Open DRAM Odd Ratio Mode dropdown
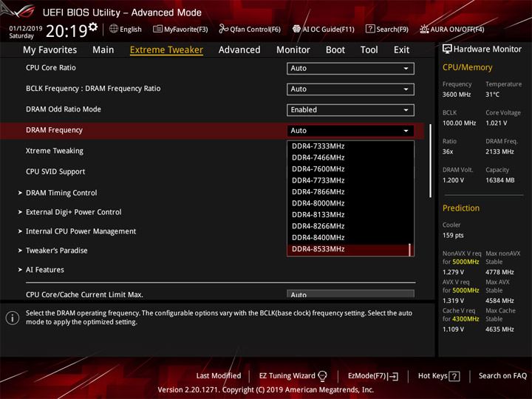The height and width of the screenshot is (399, 532). [350, 110]
